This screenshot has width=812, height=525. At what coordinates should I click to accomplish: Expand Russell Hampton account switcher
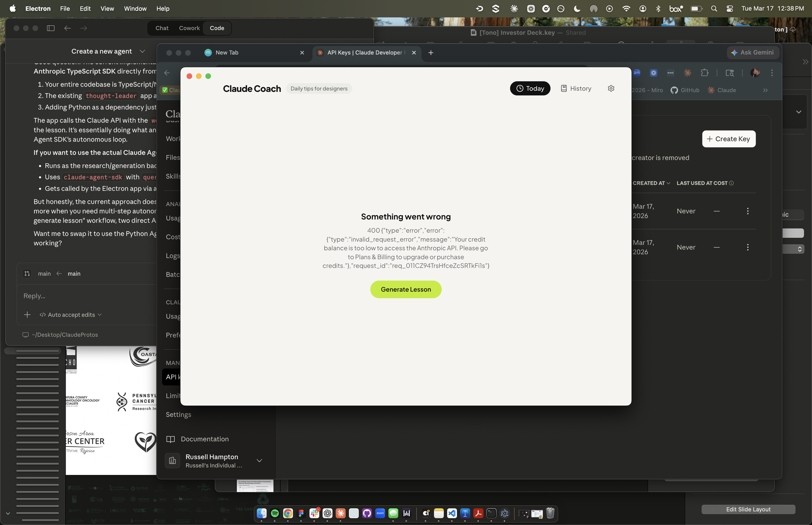pyautogui.click(x=259, y=461)
